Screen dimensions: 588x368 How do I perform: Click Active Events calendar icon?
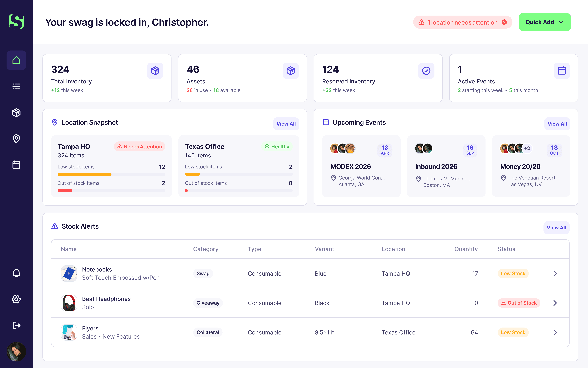[x=562, y=71]
